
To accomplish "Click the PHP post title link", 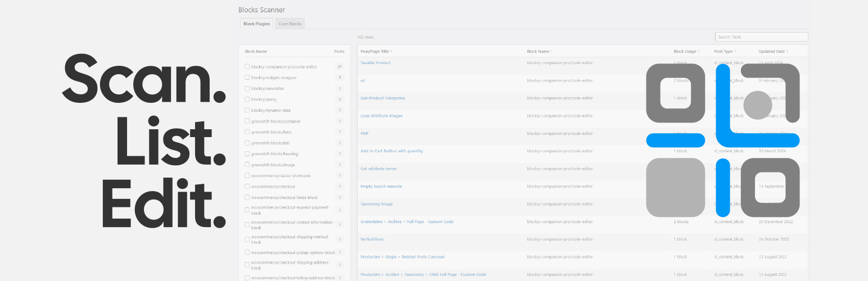I will point(364,133).
